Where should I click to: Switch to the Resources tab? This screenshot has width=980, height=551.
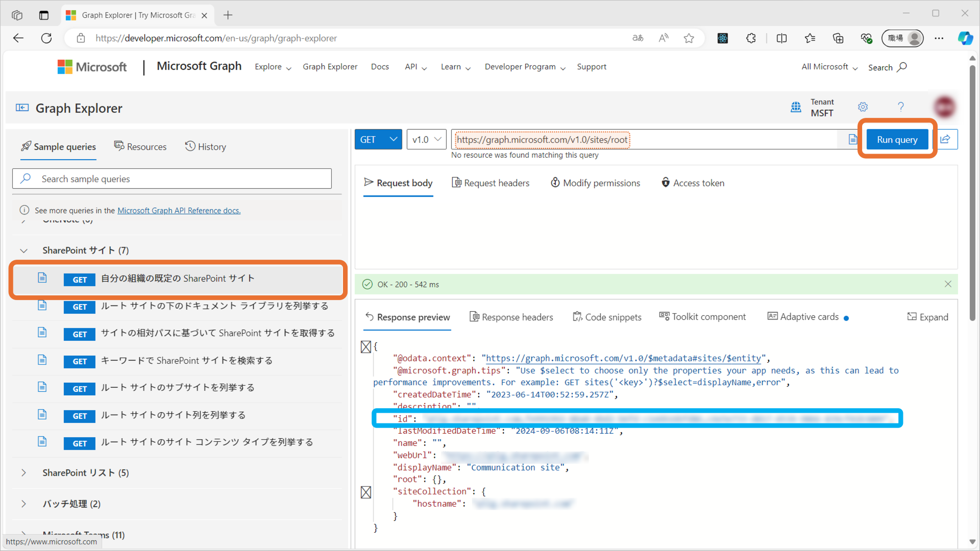point(140,146)
